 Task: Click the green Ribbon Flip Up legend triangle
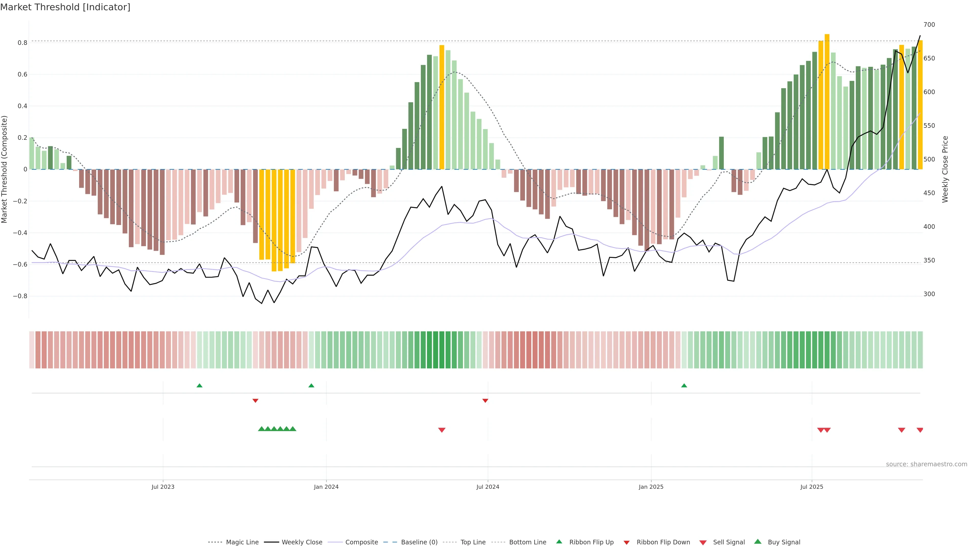(x=559, y=542)
